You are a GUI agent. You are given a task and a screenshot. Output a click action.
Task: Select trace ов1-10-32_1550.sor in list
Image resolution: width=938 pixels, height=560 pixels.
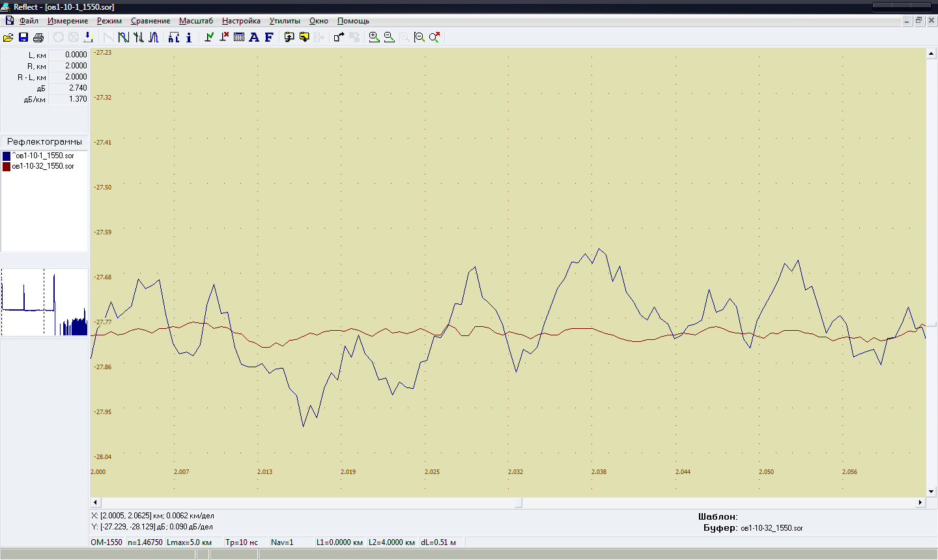coord(43,166)
